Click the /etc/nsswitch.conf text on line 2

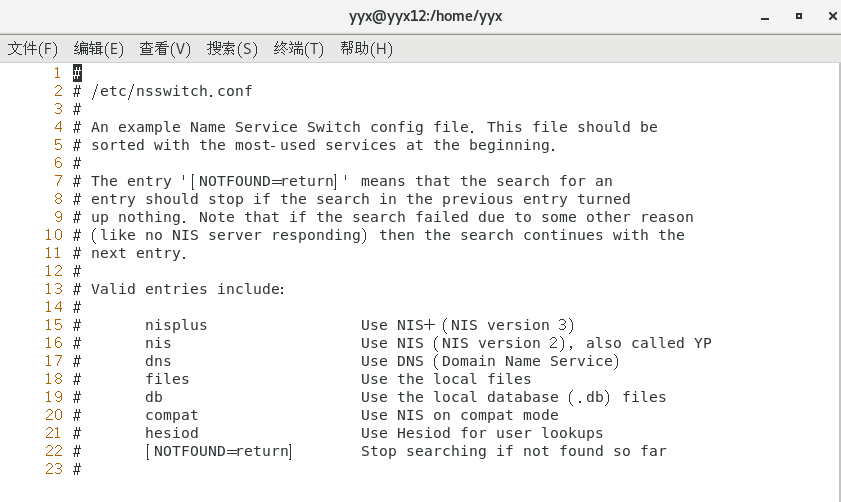(x=171, y=91)
